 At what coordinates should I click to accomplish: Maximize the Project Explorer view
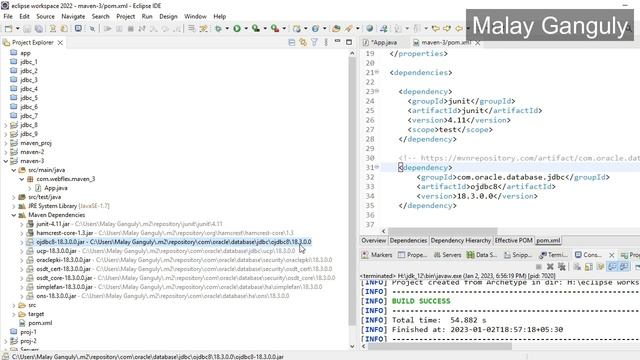[x=349, y=42]
